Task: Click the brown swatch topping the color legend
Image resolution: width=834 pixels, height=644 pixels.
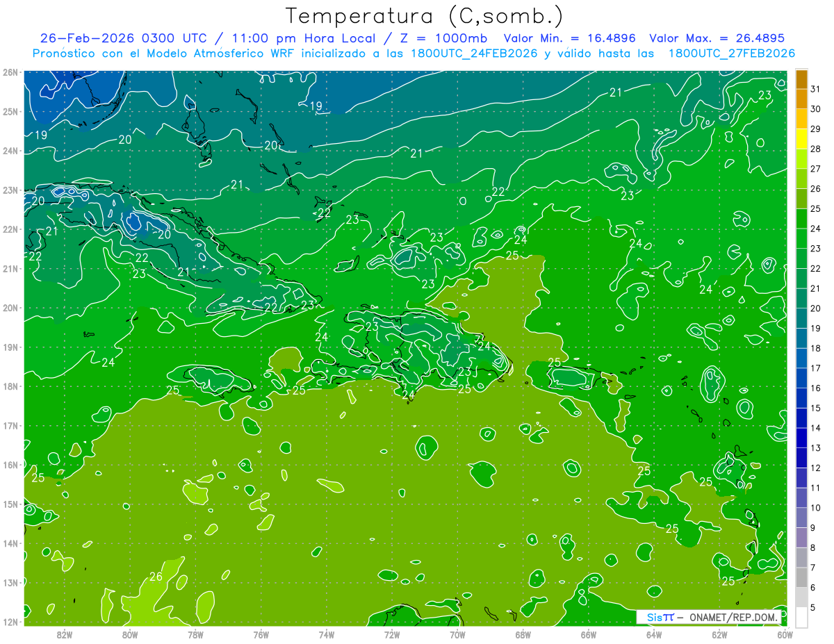Action: 801,79
